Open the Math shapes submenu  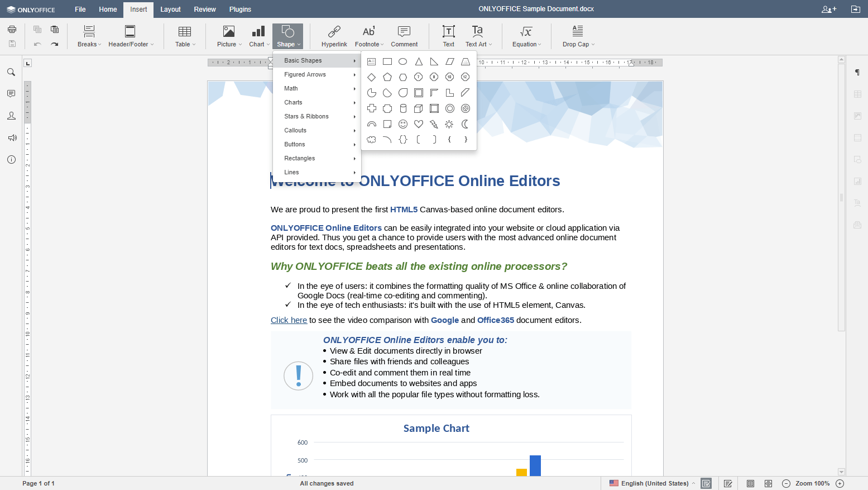pos(317,88)
